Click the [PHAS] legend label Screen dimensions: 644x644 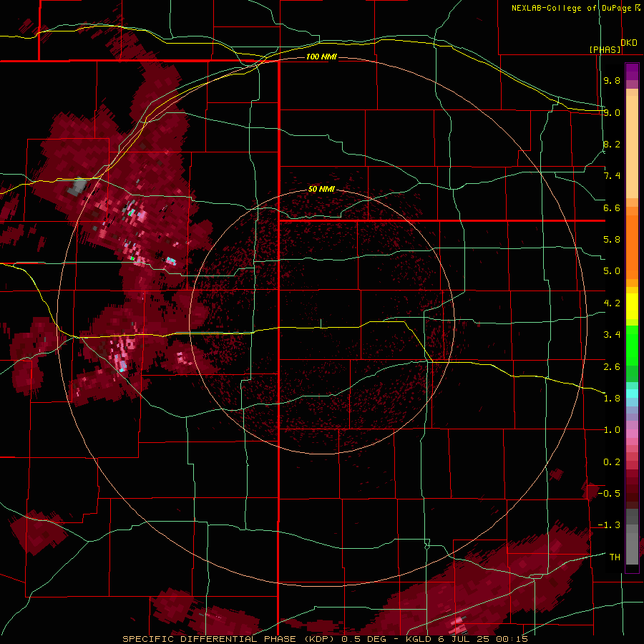coord(605,49)
